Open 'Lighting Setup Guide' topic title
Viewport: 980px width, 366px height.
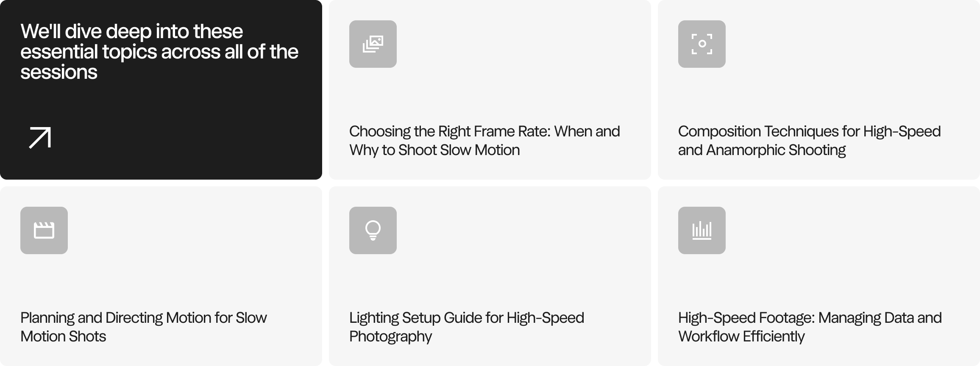point(467,327)
